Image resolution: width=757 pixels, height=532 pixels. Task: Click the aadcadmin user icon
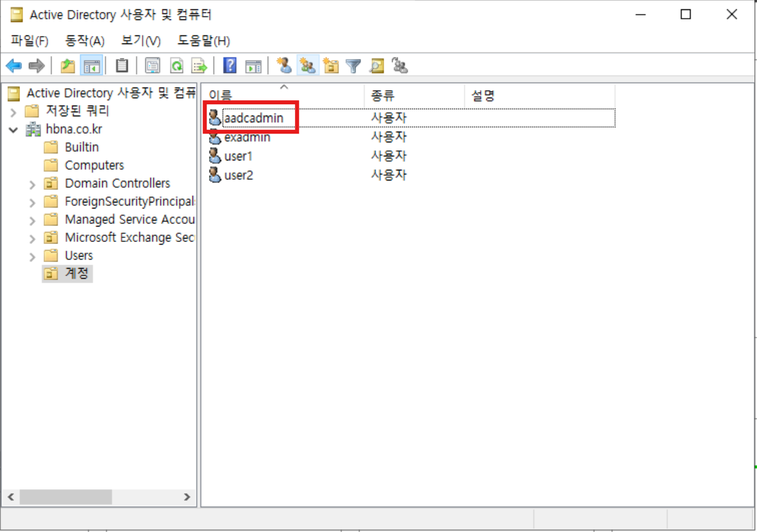pyautogui.click(x=215, y=117)
